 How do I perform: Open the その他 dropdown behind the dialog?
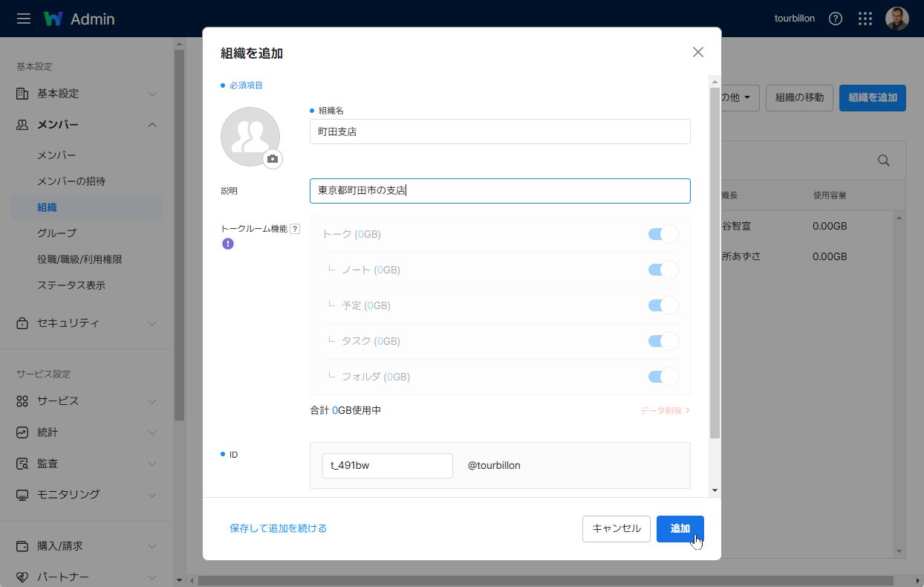[x=740, y=97]
